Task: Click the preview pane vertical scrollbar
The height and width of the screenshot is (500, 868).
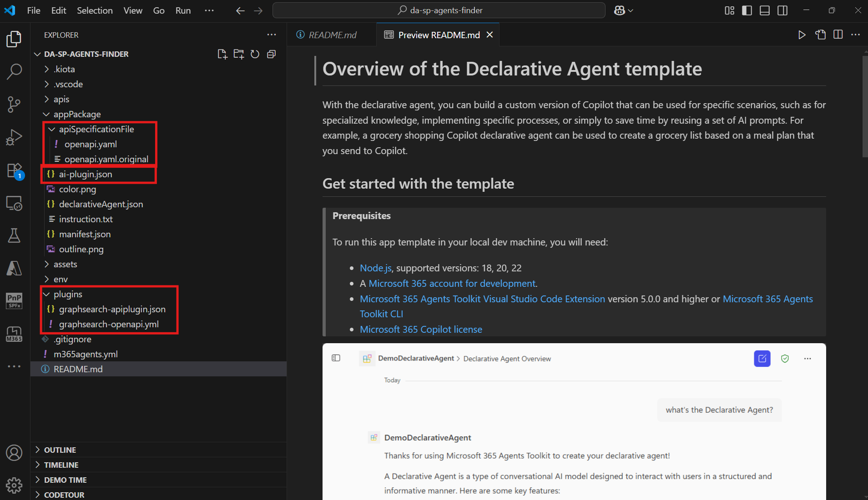Action: click(865, 106)
